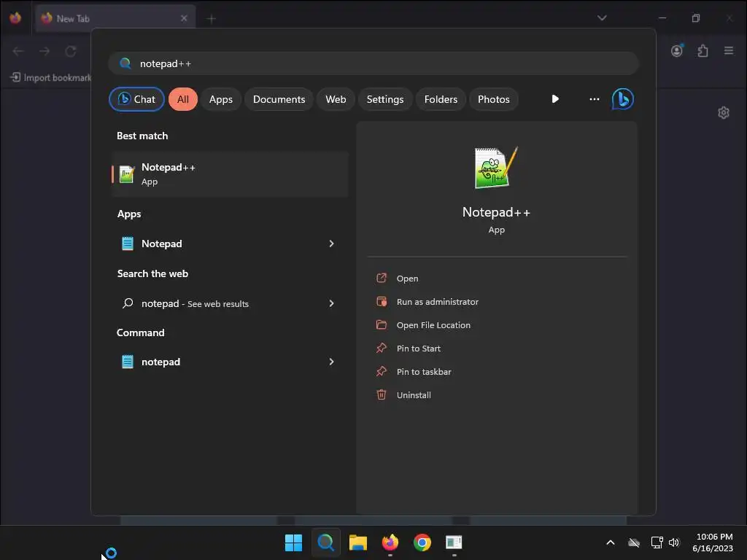Image resolution: width=747 pixels, height=560 pixels.
Task: Click the folder icon beside Open File Location
Action: [x=382, y=324]
